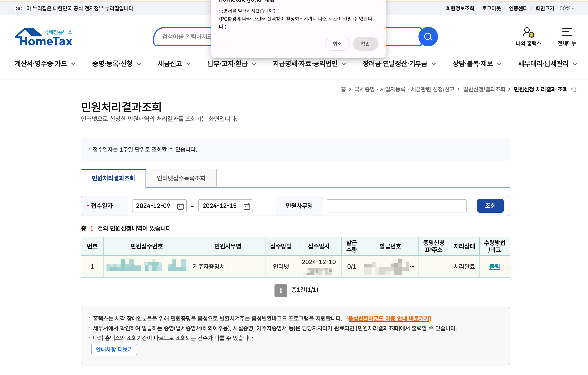588x375 pixels.
Task: Click the HomeTax logo
Action: [x=44, y=37]
